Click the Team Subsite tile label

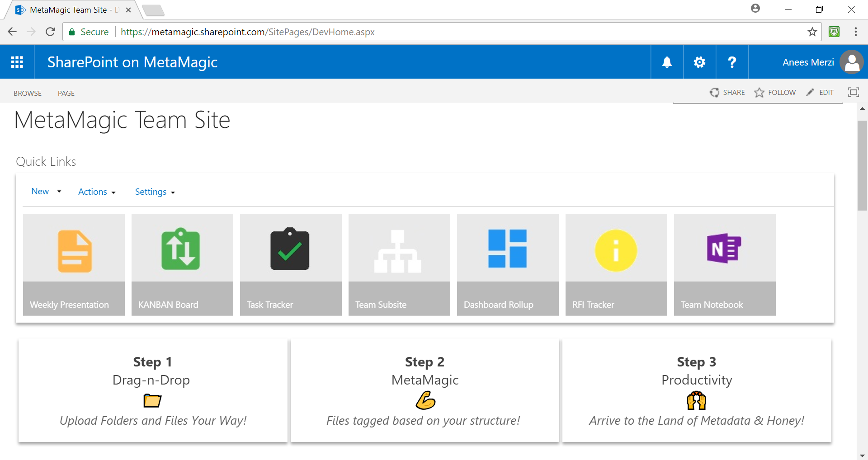point(381,305)
